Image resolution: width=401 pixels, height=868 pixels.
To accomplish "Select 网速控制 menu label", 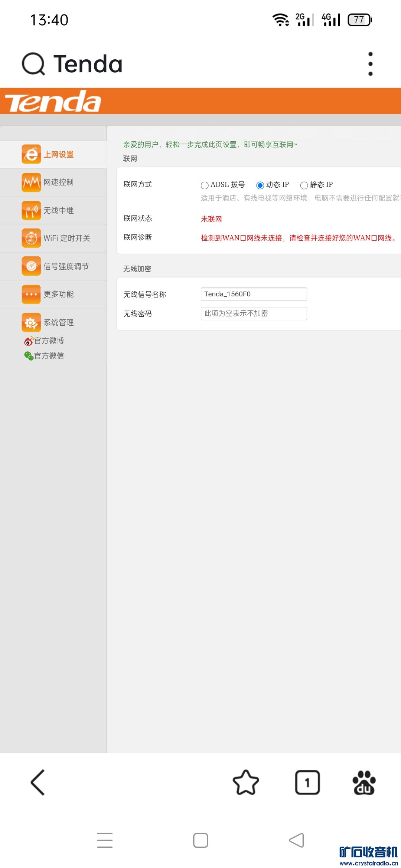I will coord(59,182).
